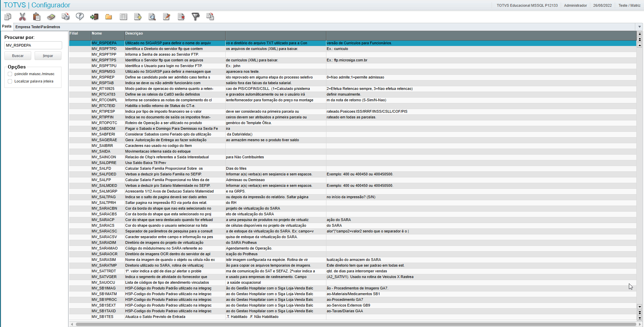This screenshot has width=644, height=327.
Task: Select the MV_SALMGRP parameter row
Action: click(353, 192)
